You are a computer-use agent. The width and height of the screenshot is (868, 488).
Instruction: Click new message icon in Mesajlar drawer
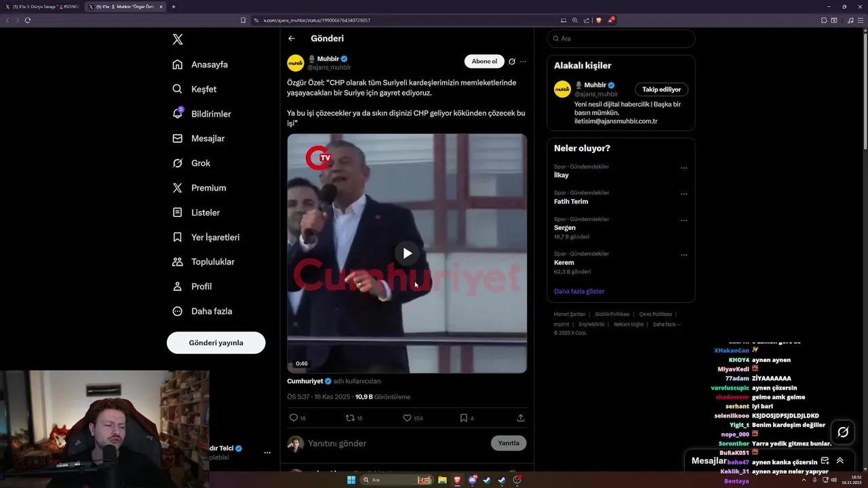pos(825,460)
